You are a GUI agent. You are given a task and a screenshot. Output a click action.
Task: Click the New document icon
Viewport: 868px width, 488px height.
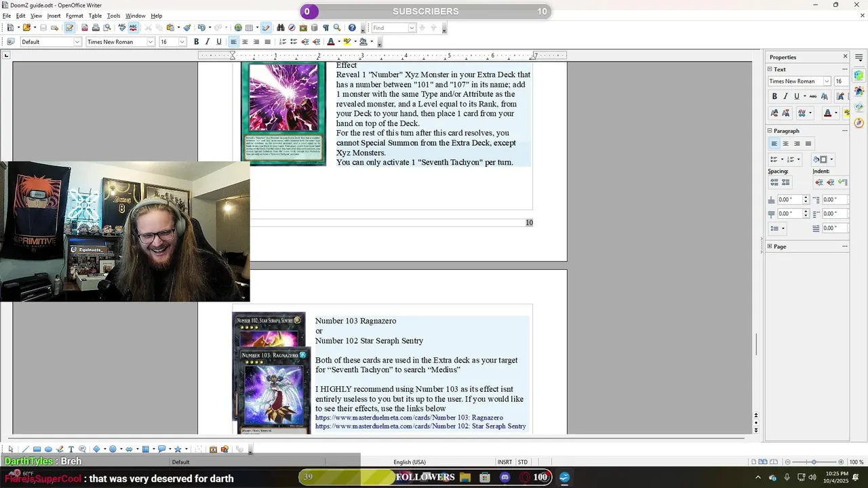pyautogui.click(x=10, y=28)
